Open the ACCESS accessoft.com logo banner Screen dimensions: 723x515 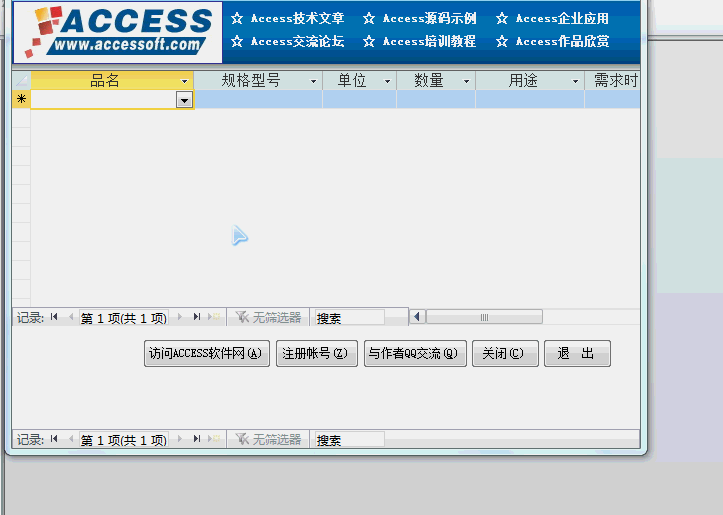click(x=118, y=32)
